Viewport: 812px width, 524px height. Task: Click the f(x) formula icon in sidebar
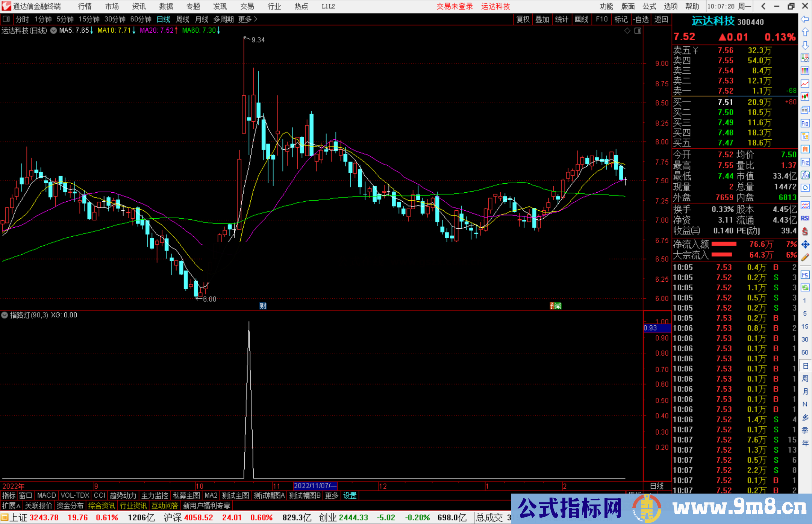point(805,175)
